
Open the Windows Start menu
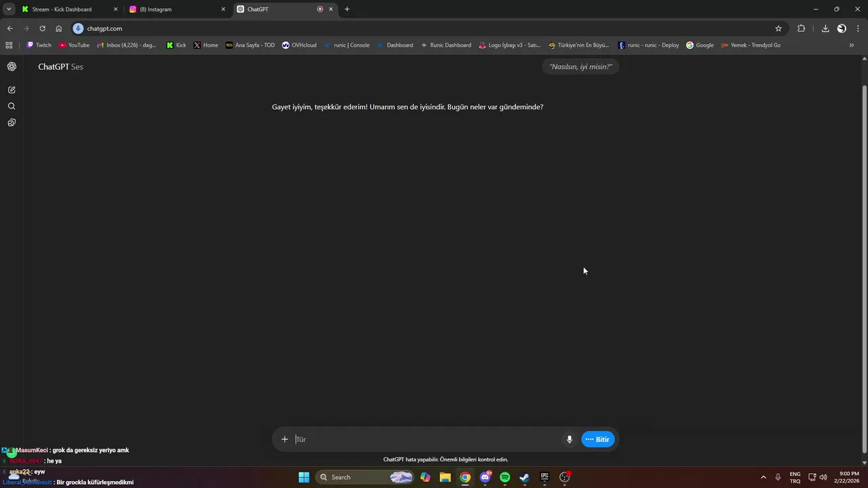(x=304, y=477)
